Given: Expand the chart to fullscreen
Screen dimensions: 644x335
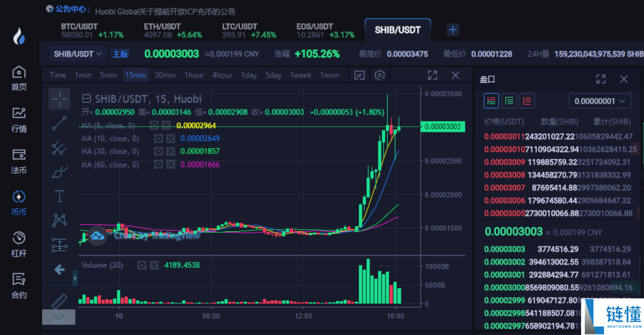Looking at the screenshot, I should pos(432,75).
